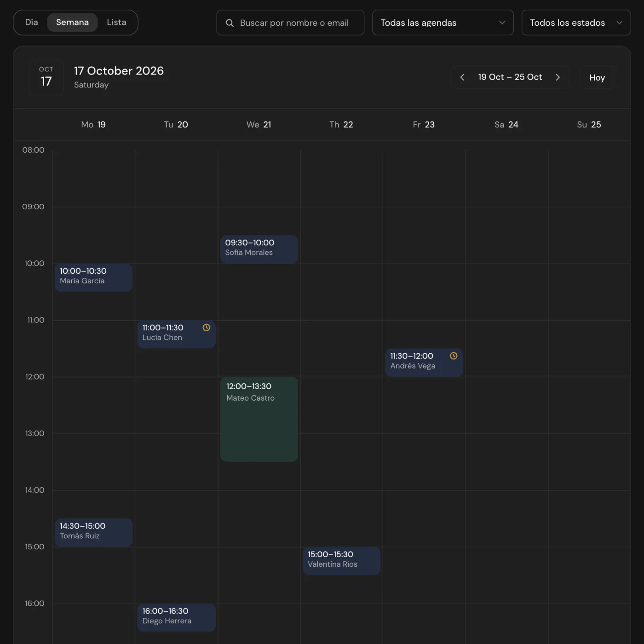Go to previous week arrow
This screenshot has width=644, height=644.
click(462, 77)
